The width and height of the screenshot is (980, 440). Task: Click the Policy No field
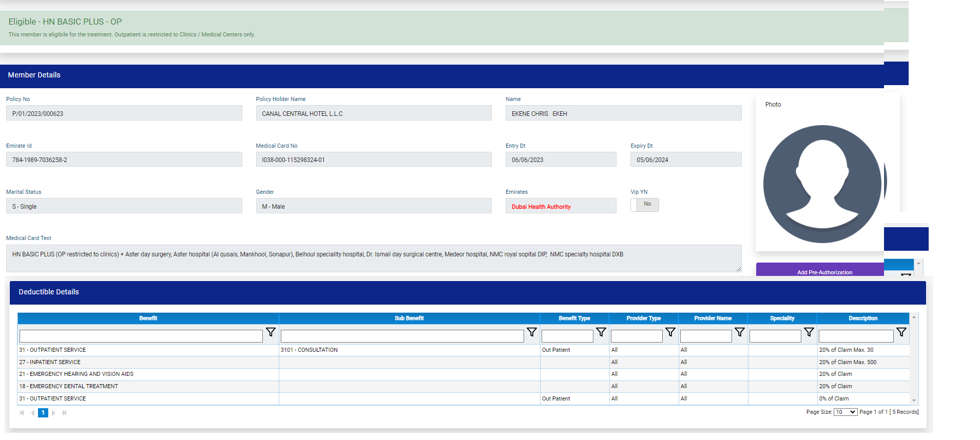click(x=124, y=113)
